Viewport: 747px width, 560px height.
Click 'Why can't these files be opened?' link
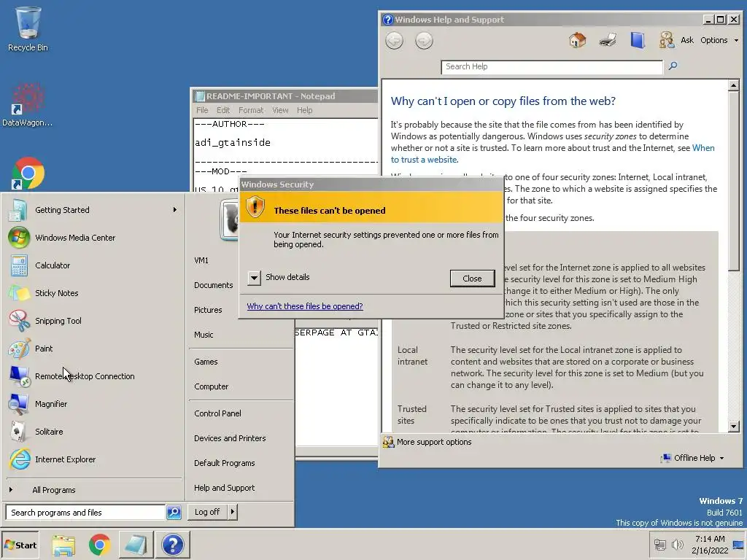pos(305,306)
